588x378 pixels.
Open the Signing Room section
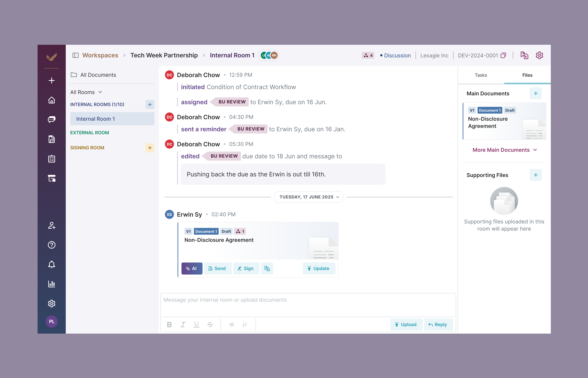coord(87,148)
